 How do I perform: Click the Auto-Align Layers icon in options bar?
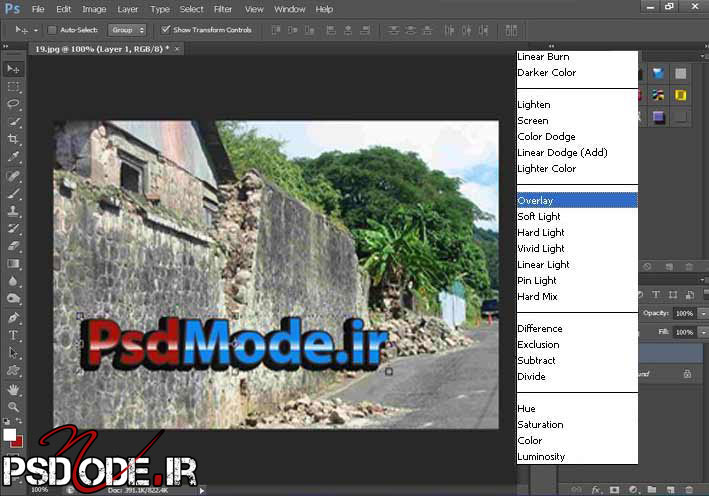[511, 30]
